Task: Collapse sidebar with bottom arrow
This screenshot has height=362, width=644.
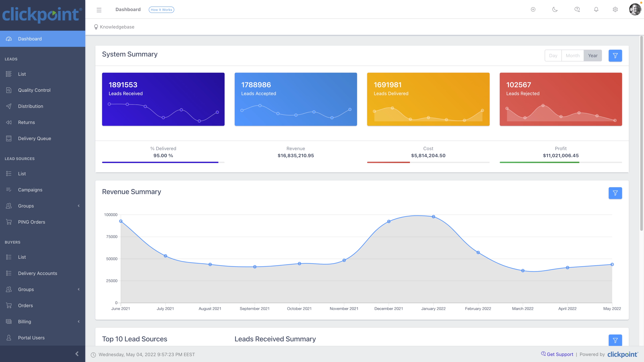Action: pos(77,354)
